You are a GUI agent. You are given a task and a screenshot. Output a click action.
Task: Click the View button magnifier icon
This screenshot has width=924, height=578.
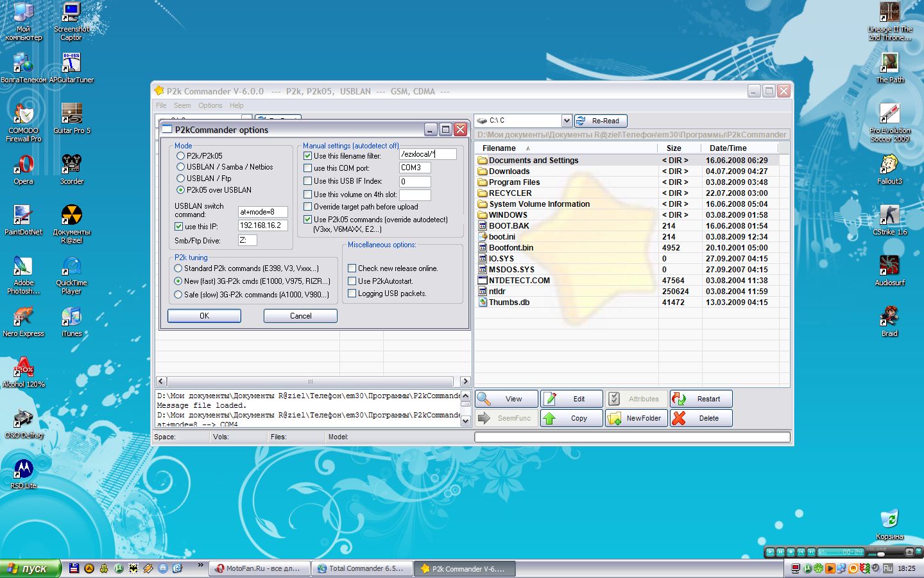(484, 399)
